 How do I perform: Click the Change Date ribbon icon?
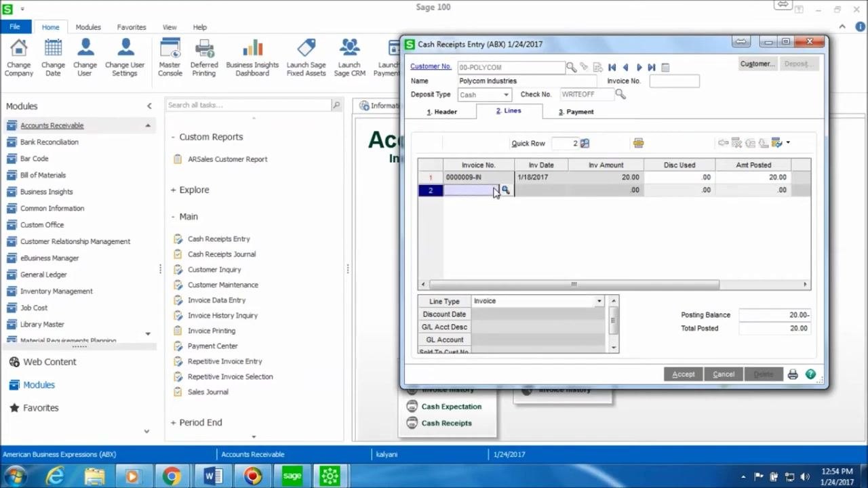pos(53,58)
